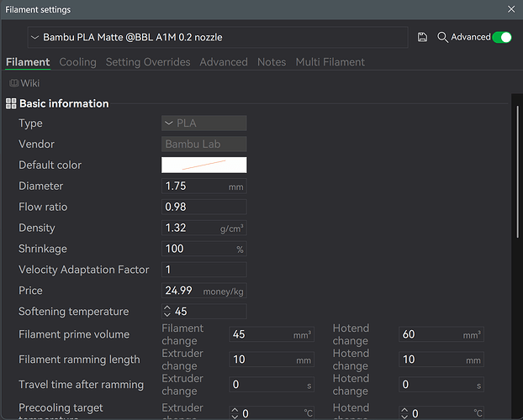This screenshot has width=523, height=420.
Task: Click the Shrinkage 100 field
Action: pyautogui.click(x=204, y=249)
